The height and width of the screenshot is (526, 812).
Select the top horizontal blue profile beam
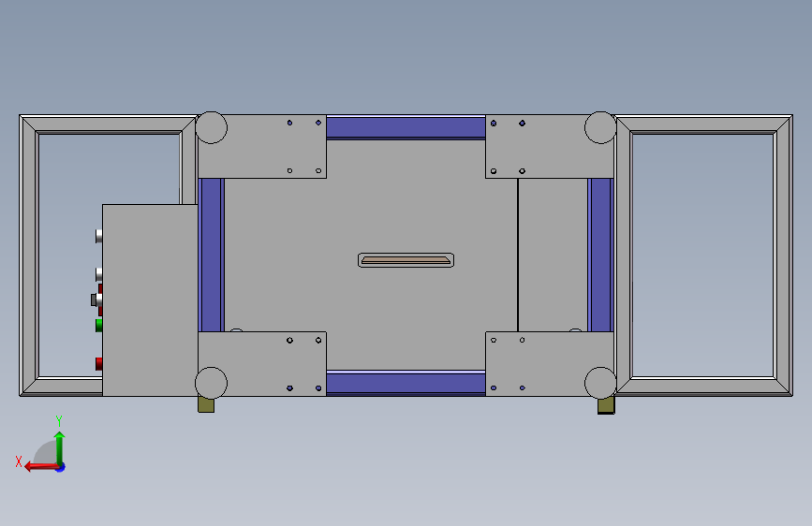pos(406,127)
